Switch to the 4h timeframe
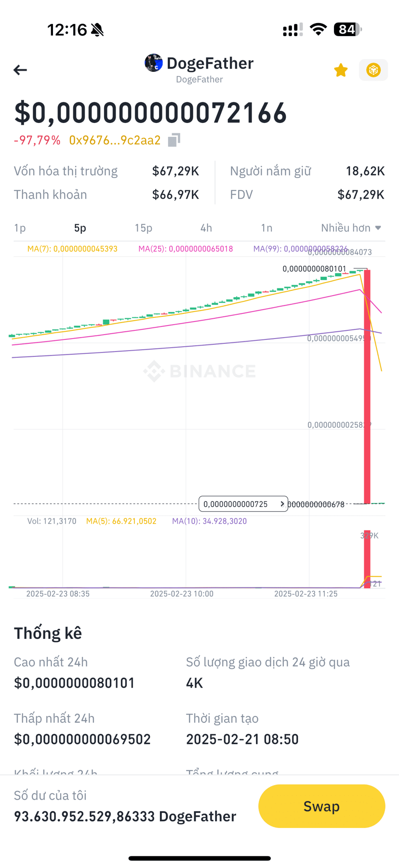Screen dimensions: 399x868 pos(206,228)
